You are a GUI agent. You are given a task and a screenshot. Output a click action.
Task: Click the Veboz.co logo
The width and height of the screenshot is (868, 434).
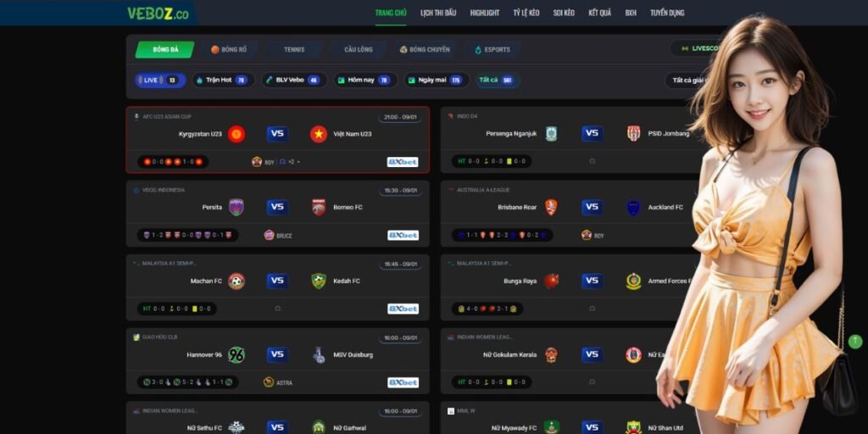point(158,14)
